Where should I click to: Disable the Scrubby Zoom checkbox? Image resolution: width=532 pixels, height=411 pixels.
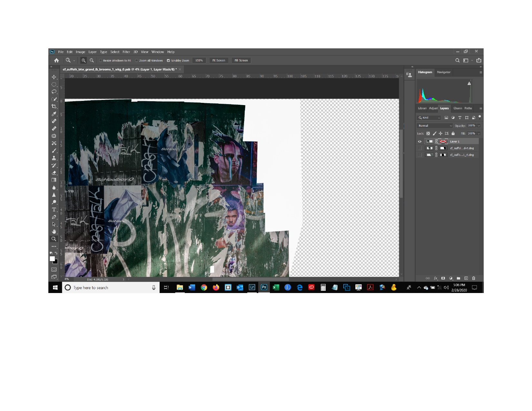pyautogui.click(x=168, y=60)
